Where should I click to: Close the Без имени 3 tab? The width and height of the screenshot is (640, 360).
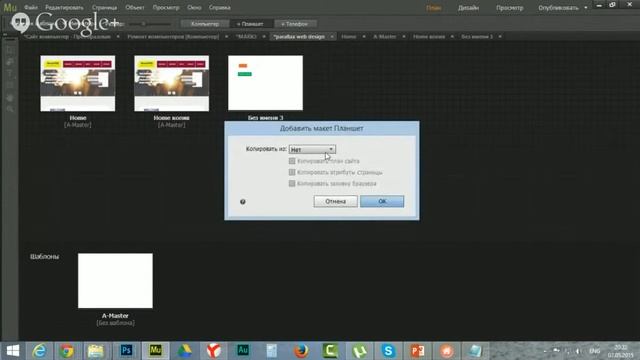click(x=500, y=37)
